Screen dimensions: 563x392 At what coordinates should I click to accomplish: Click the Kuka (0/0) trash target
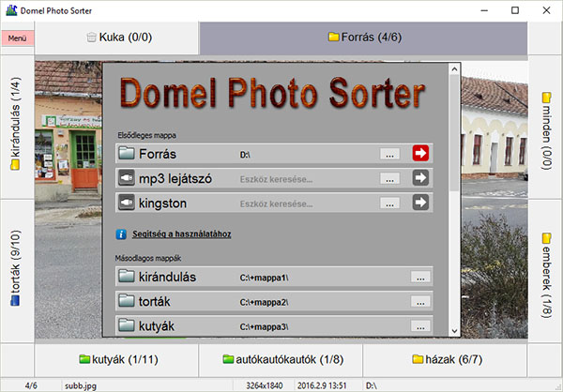[x=117, y=38]
